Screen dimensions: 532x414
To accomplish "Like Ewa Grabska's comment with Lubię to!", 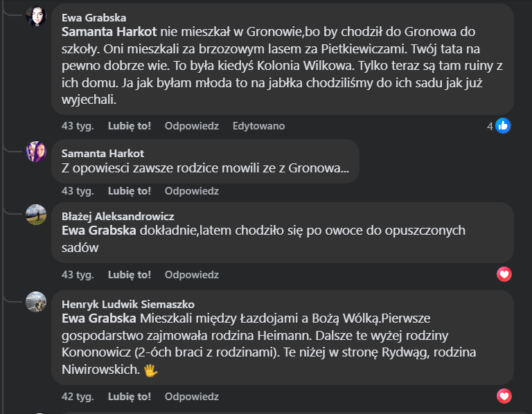I will [129, 126].
